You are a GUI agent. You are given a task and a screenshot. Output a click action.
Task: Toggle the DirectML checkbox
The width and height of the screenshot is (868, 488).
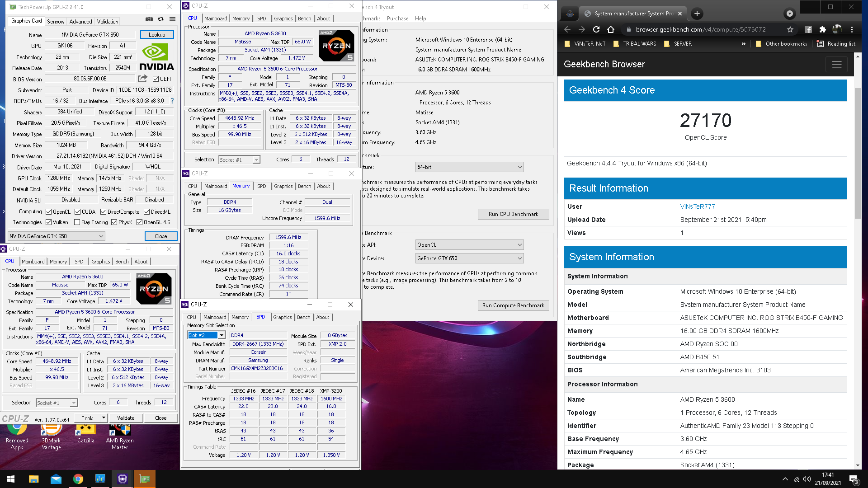pyautogui.click(x=146, y=212)
